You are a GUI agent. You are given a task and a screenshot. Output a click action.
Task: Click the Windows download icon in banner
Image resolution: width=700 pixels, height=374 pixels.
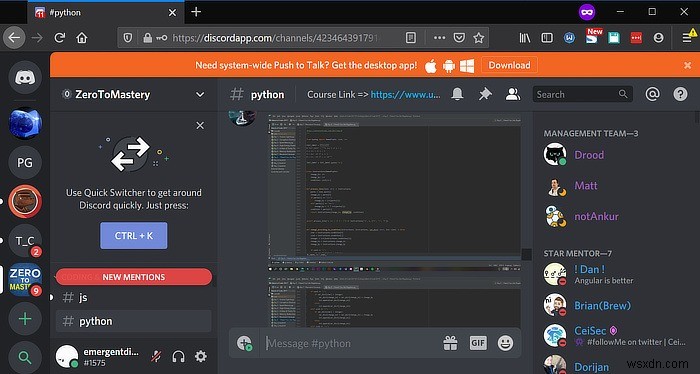tap(467, 66)
